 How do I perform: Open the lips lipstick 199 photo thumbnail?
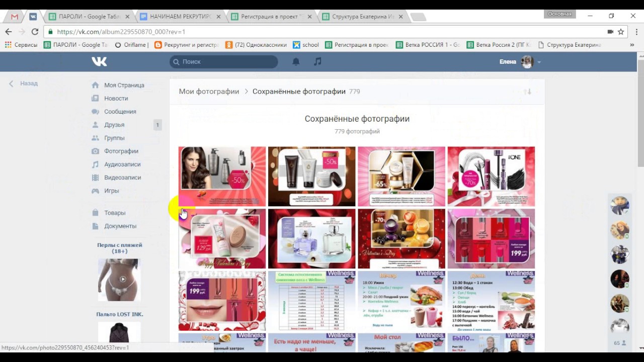click(222, 301)
